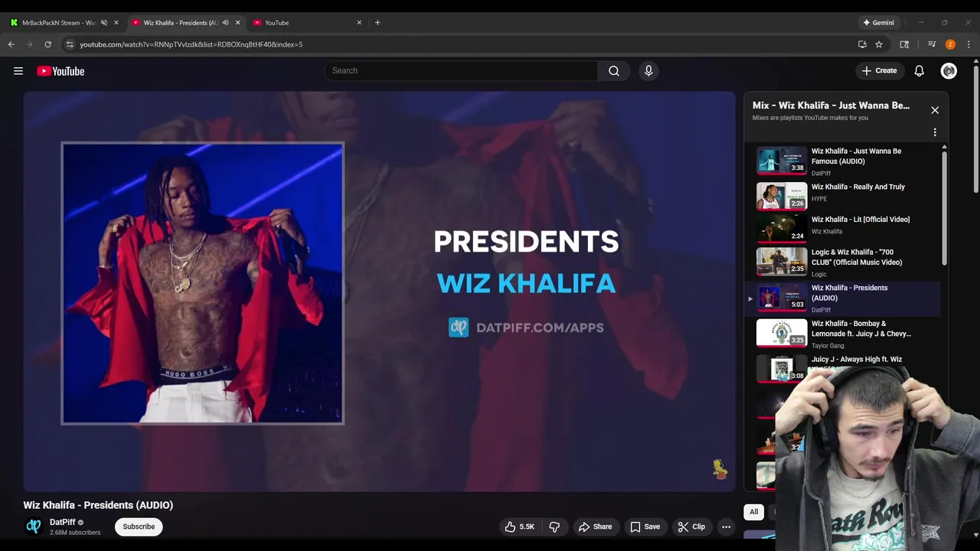The width and height of the screenshot is (980, 551).
Task: Open the extensions toolbar icon
Action: pyautogui.click(x=904, y=44)
